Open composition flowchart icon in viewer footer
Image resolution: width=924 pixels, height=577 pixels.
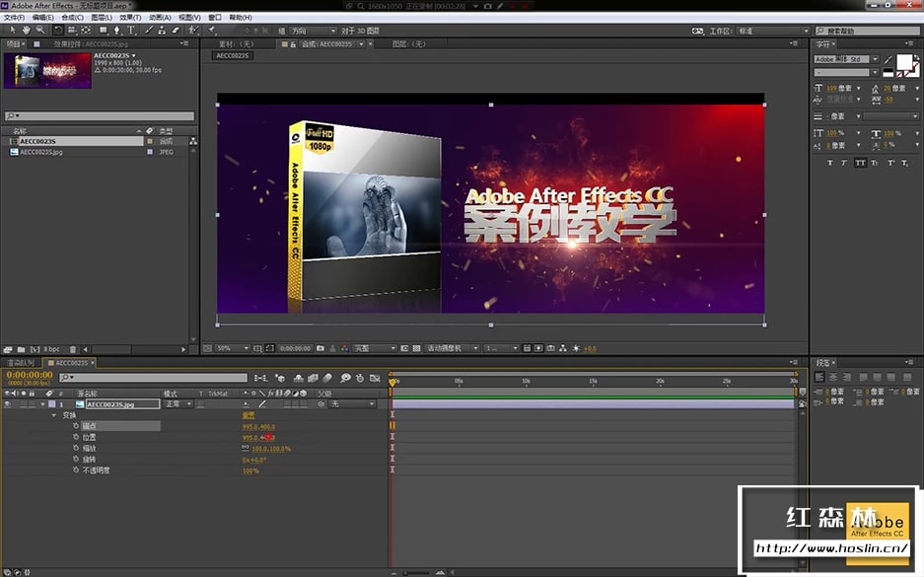[x=563, y=348]
